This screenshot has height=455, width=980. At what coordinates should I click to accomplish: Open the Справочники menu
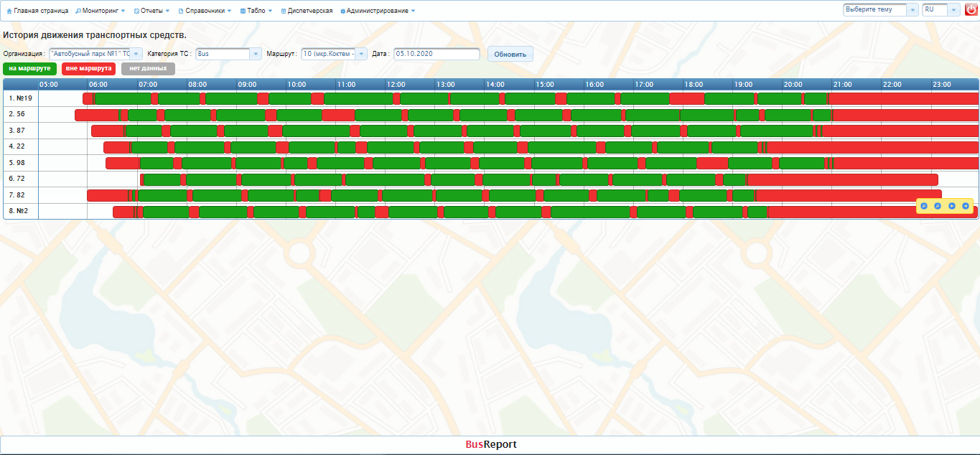pos(205,11)
